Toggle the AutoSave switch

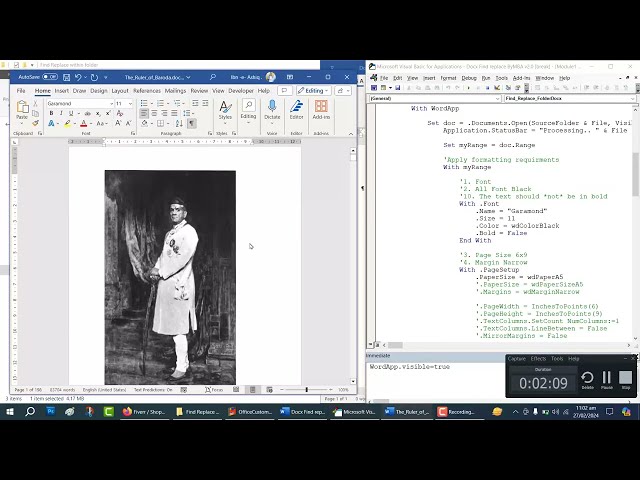pos(50,77)
